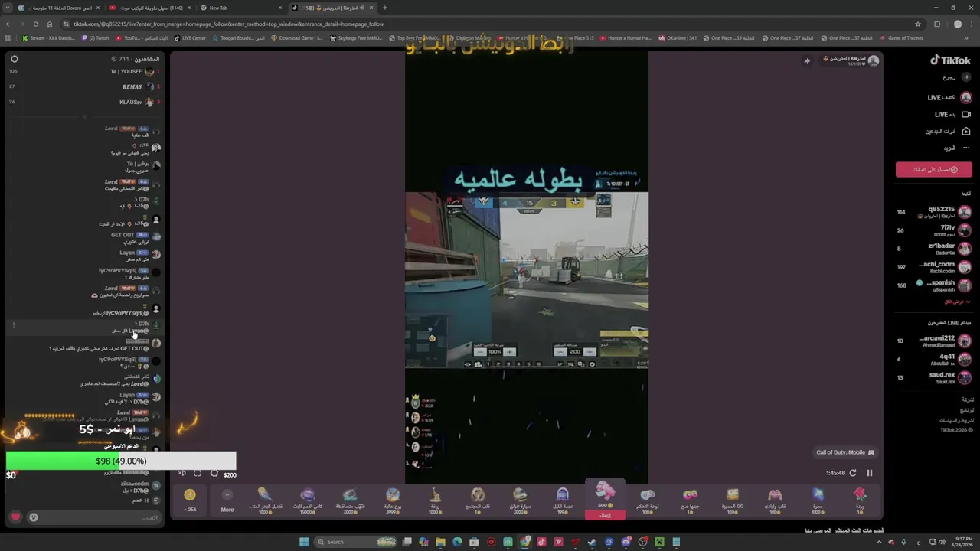Open Game of Thrones bookmark
This screenshot has width=980, height=551.
tap(902, 37)
